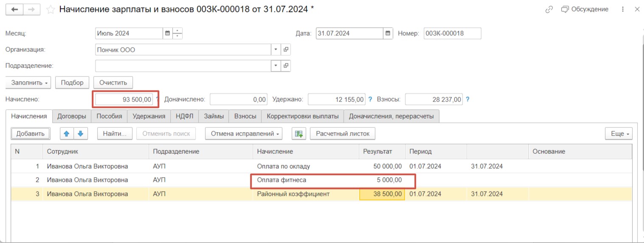Sort by the Начисление column header
The height and width of the screenshot is (243, 644).
pyautogui.click(x=306, y=151)
